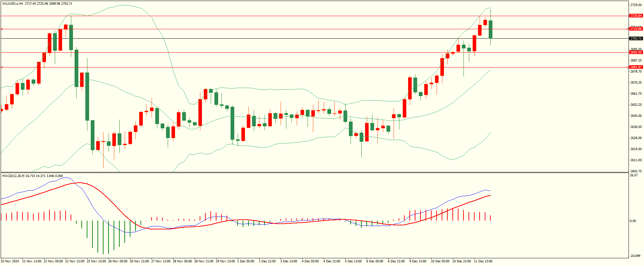This screenshot has width=644, height=265.
Task: Click the 4 Dec 05:00 time label
Action: 311,261
